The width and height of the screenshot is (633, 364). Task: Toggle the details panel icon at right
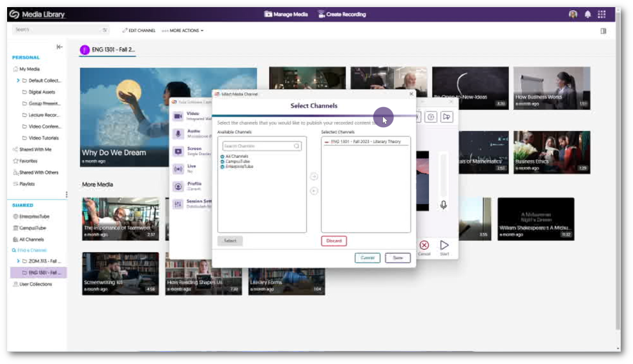click(x=603, y=31)
